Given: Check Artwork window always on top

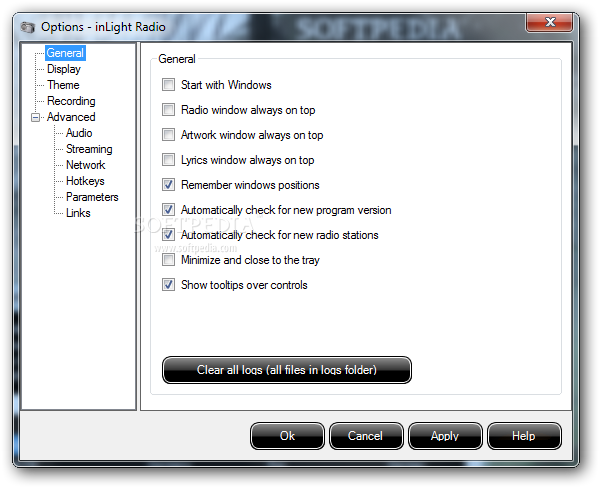Looking at the screenshot, I should 168,135.
